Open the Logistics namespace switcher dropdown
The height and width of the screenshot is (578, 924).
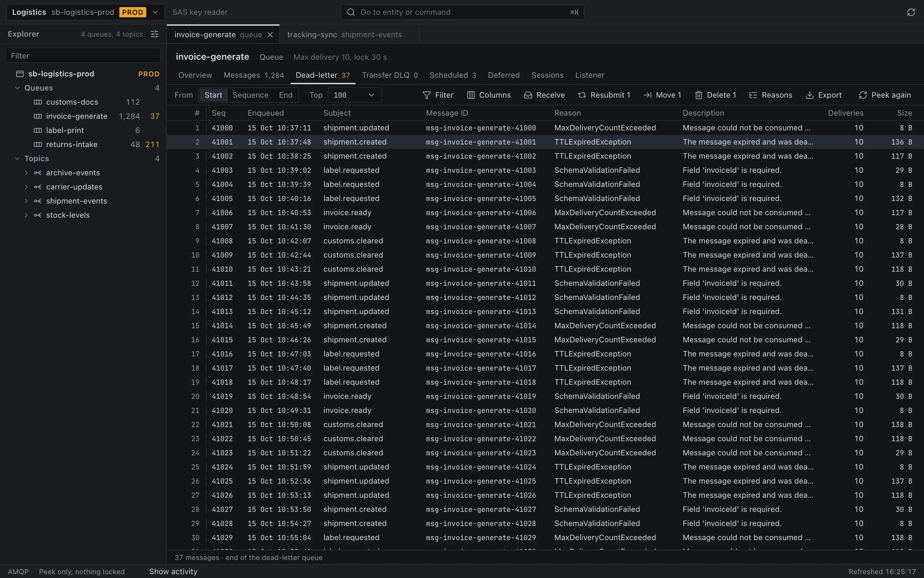tap(86, 12)
